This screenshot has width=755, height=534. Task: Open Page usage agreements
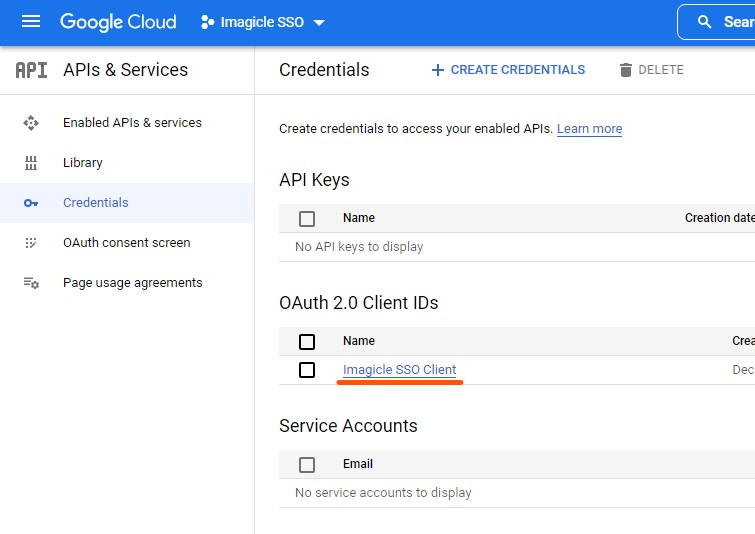tap(132, 283)
